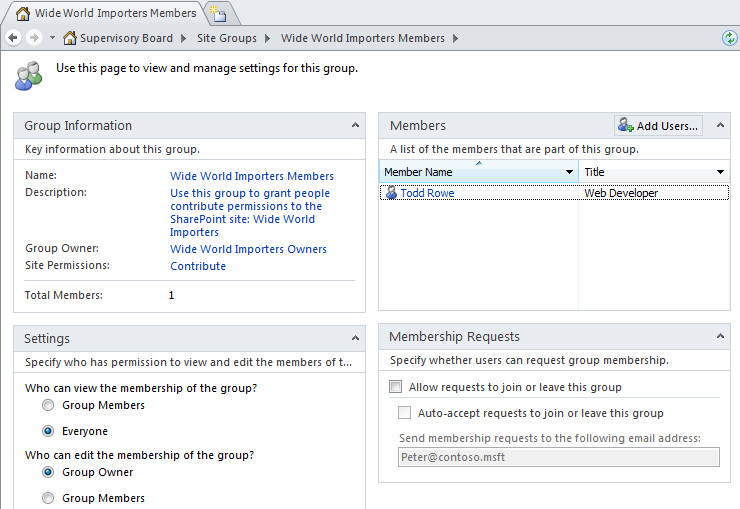Open a new tab with the new-page icon
This screenshot has width=740, height=509.
(x=218, y=14)
